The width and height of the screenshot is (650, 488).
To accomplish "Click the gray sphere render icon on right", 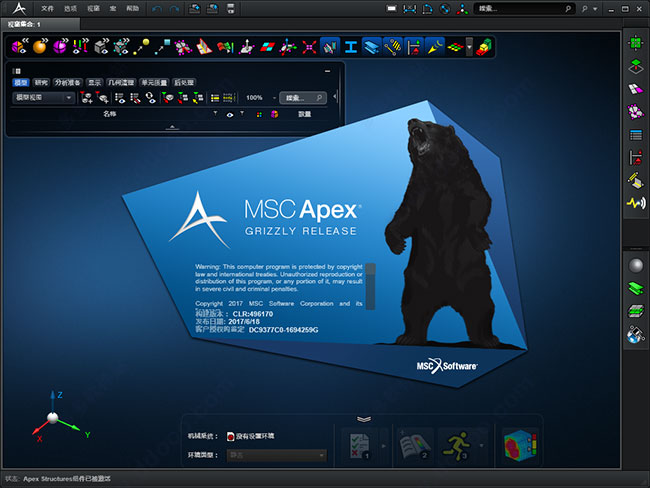I will click(635, 265).
